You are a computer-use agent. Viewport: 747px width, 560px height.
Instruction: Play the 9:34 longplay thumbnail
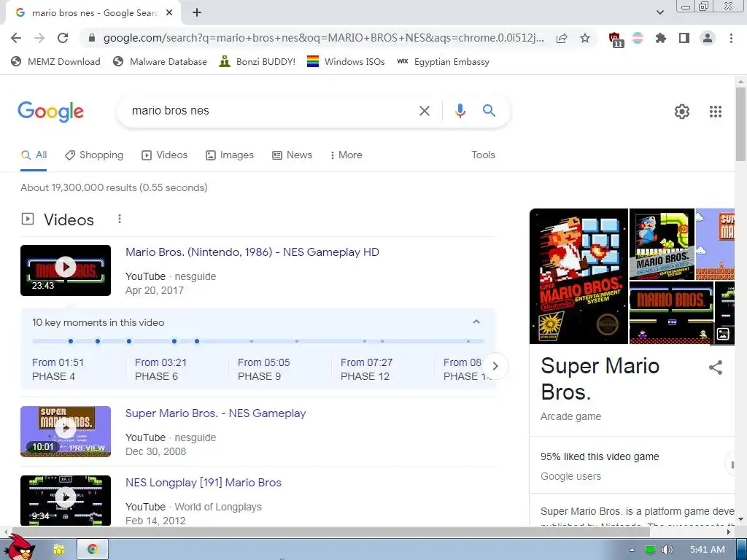click(66, 500)
